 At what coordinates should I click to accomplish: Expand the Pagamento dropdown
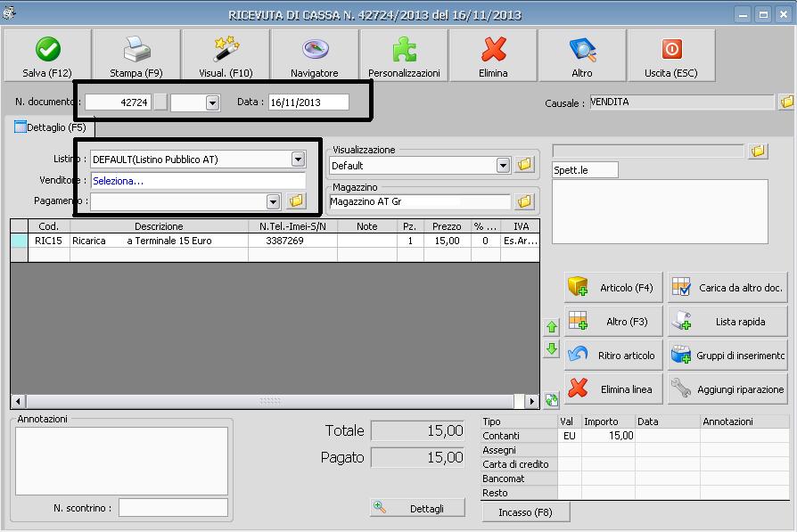(273, 201)
